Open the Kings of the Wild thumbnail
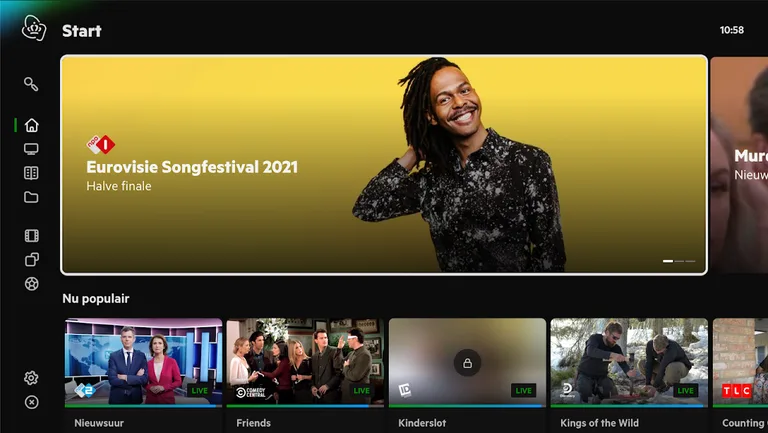Viewport: 768px width, 433px height. click(x=629, y=363)
